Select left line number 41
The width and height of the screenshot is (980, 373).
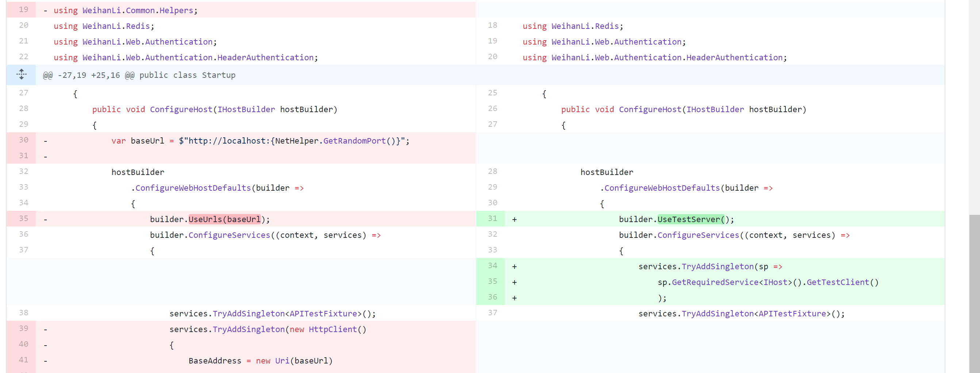point(24,360)
